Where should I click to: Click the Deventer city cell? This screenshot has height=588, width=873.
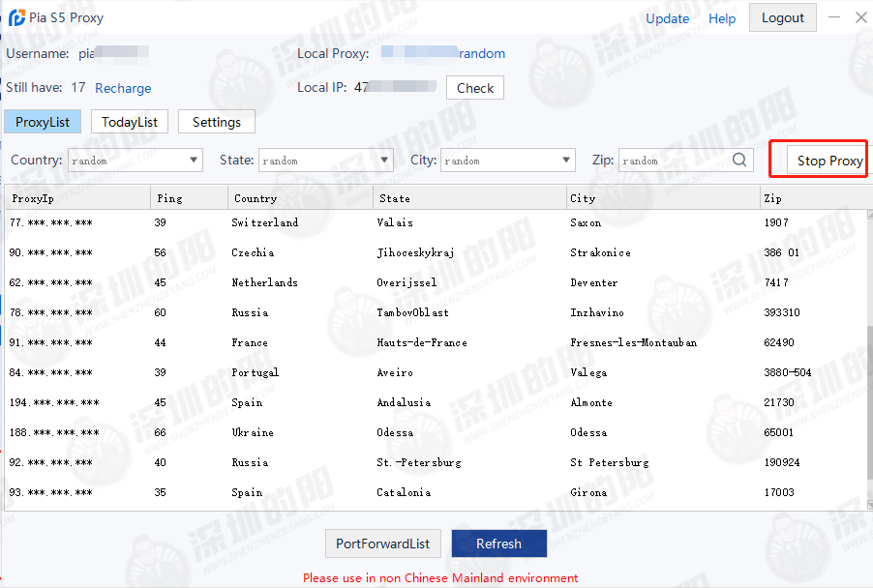pos(594,282)
